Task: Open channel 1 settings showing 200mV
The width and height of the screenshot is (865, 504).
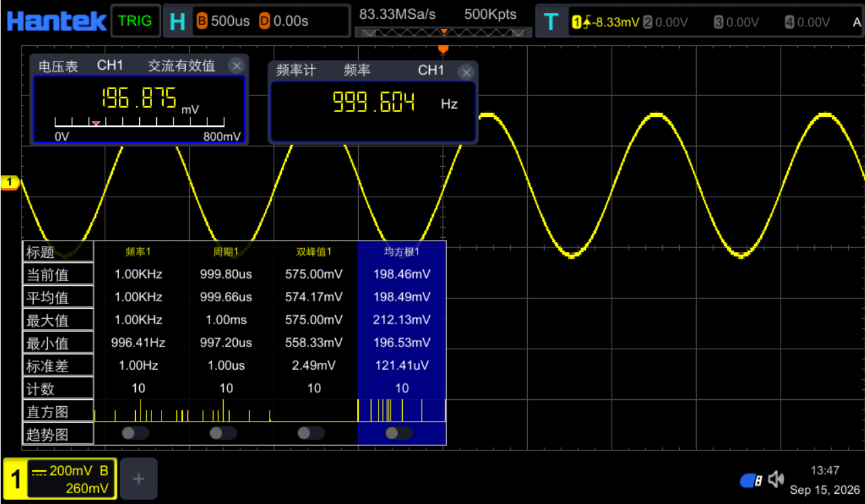Action: click(x=60, y=479)
